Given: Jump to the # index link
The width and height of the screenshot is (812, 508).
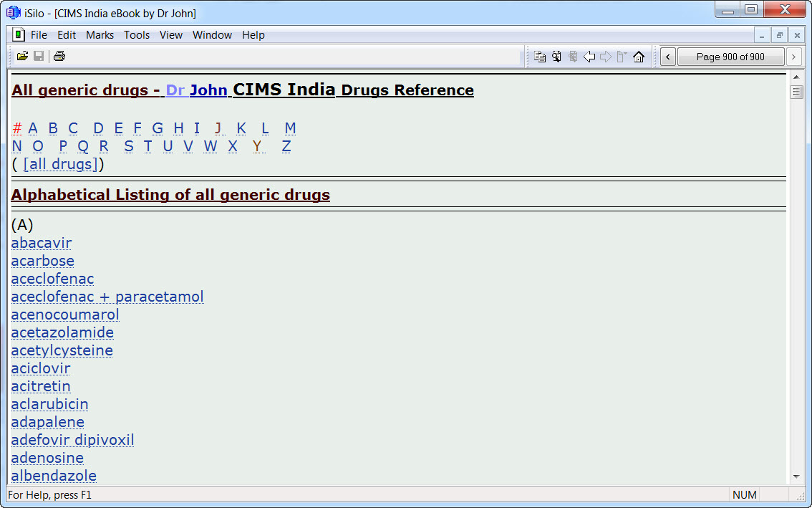Looking at the screenshot, I should [17, 128].
